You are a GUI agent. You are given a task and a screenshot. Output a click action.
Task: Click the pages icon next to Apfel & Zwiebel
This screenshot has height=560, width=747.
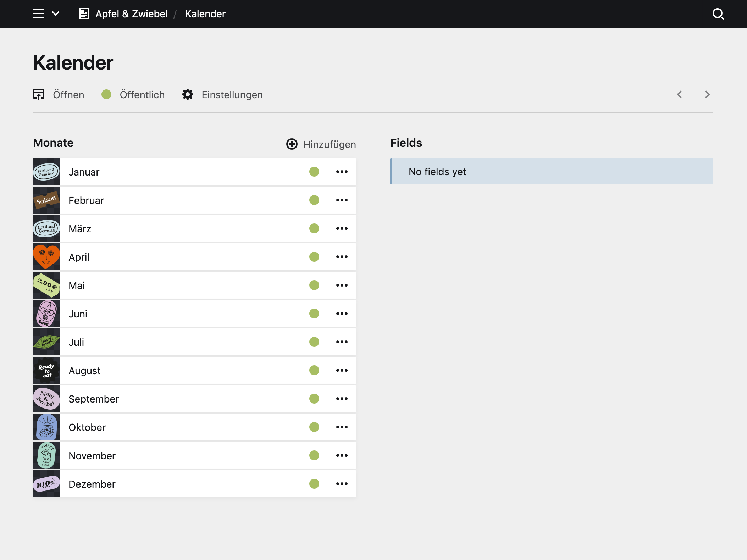(84, 14)
